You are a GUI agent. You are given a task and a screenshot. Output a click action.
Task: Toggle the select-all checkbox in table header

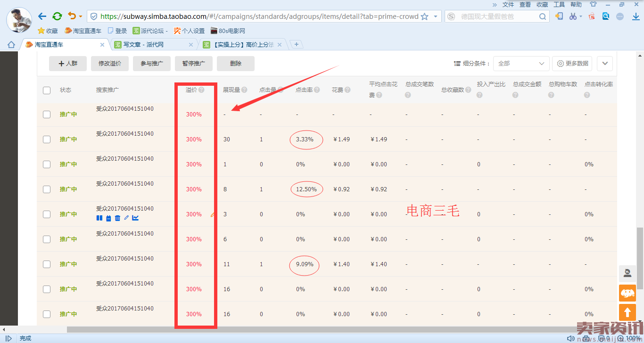pyautogui.click(x=47, y=90)
